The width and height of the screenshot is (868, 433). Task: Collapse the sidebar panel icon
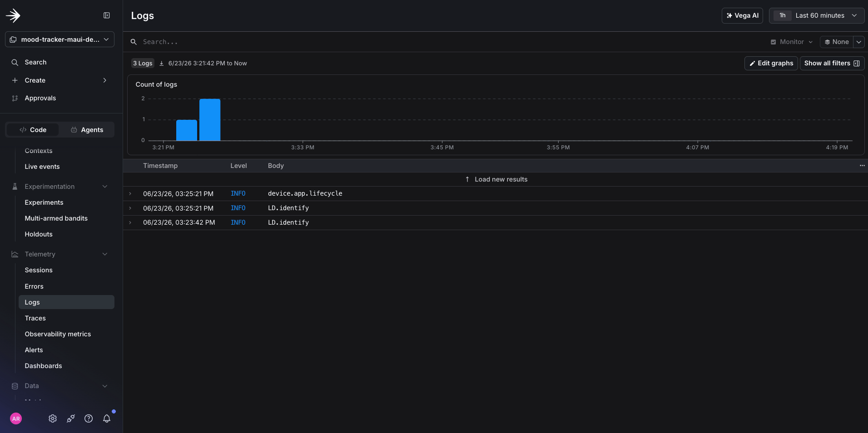point(107,15)
